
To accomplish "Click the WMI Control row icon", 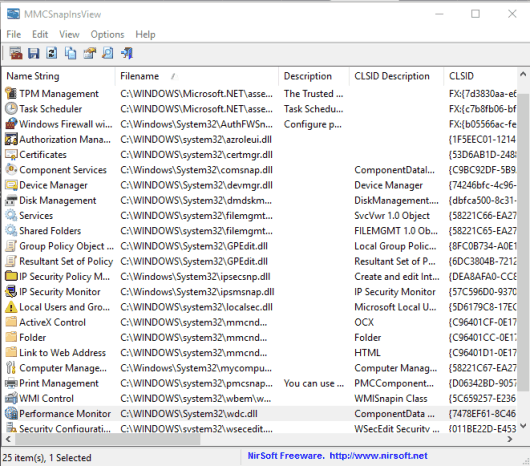I will [11, 398].
